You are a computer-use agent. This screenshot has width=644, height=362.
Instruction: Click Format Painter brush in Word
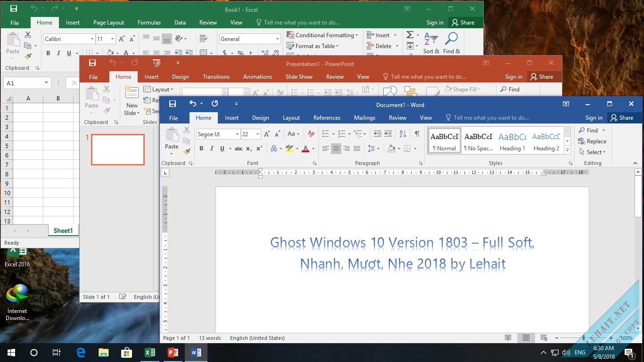pos(187,151)
